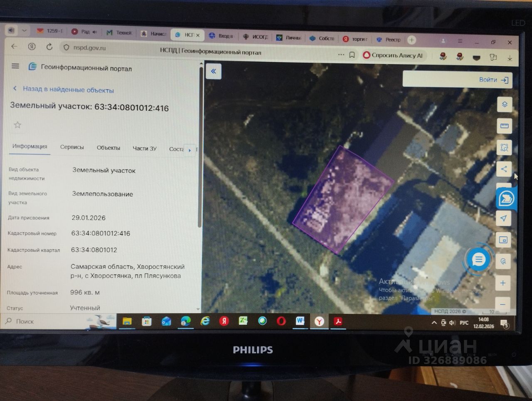The image size is (532, 401).
Task: Open Excel from taskbar
Action: (243, 321)
